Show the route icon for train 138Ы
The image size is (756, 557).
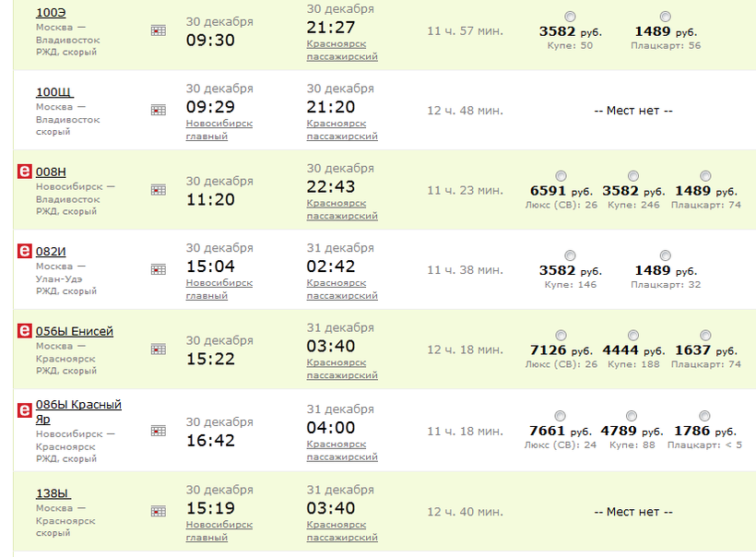coord(159,511)
